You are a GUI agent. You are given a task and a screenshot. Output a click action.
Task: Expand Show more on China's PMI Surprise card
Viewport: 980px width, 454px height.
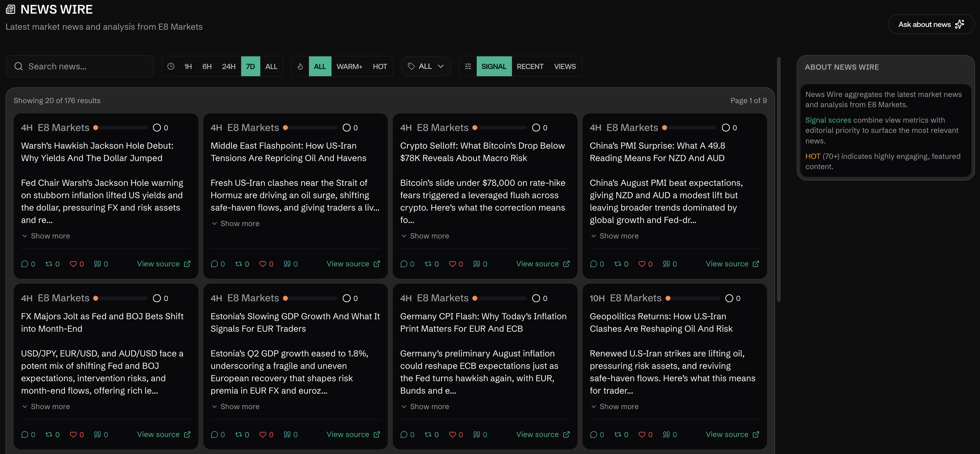[x=614, y=236]
